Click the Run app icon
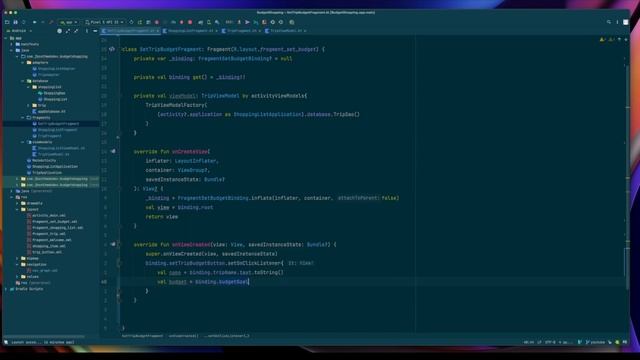The image size is (640, 360). 131,22
